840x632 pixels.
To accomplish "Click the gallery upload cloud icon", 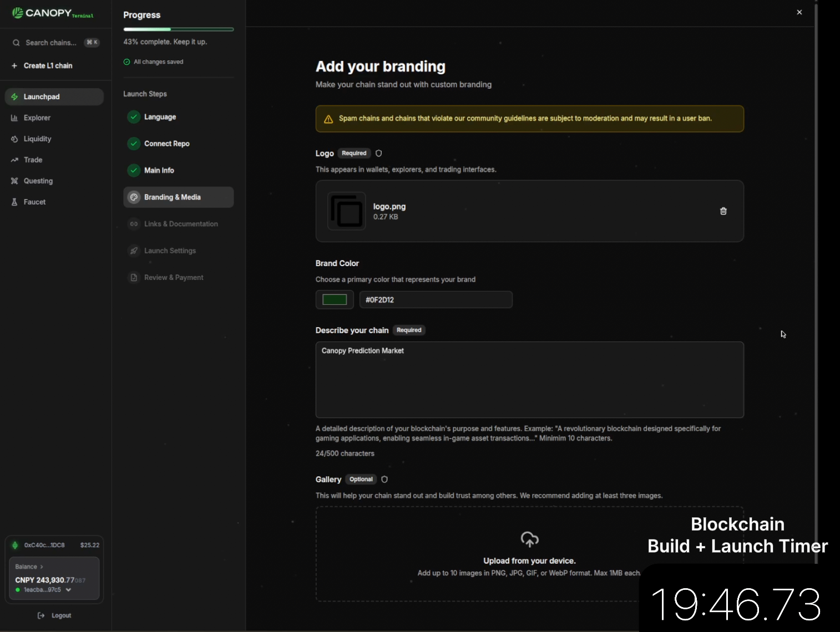I will (529, 539).
